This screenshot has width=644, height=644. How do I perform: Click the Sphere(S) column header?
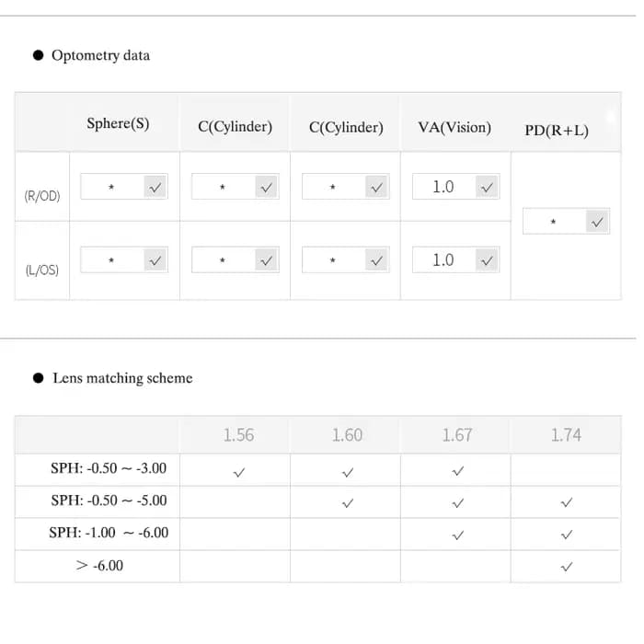click(118, 123)
